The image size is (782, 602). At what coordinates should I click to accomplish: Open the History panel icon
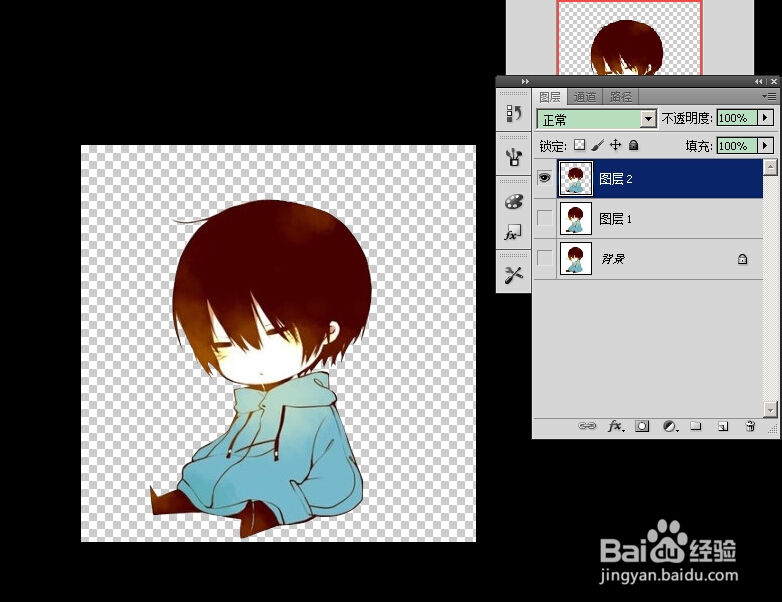click(x=514, y=113)
